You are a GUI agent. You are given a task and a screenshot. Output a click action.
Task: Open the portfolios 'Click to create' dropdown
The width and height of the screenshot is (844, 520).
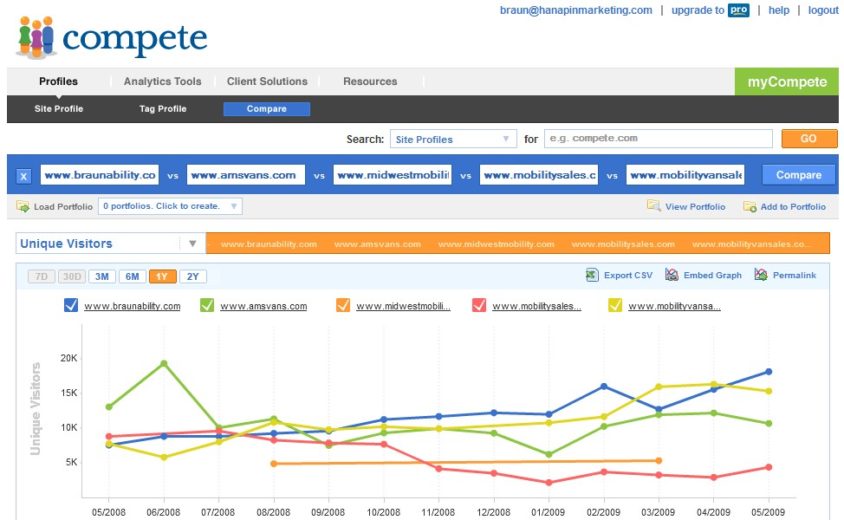click(170, 206)
